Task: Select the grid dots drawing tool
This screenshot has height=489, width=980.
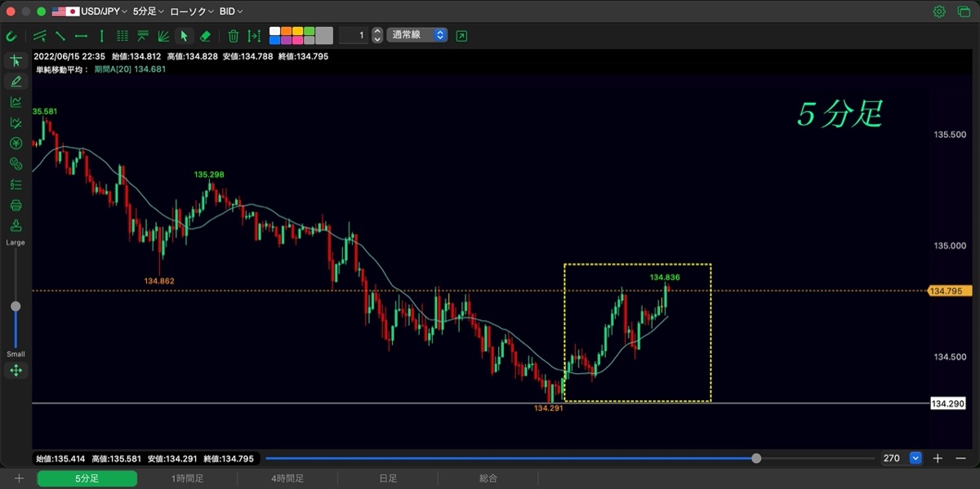Action: coord(122,36)
